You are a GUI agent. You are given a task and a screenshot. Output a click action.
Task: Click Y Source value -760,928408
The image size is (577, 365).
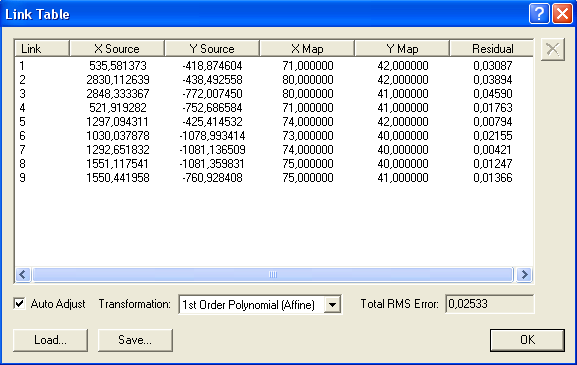click(212, 178)
